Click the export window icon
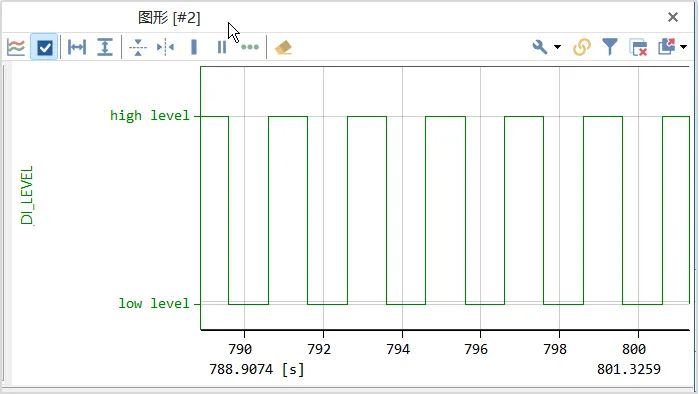699x394 pixels. (x=667, y=46)
